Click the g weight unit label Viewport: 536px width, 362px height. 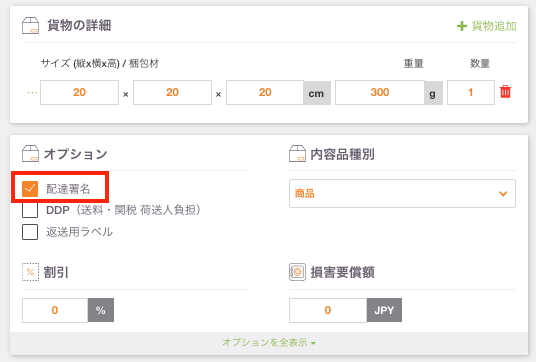433,93
